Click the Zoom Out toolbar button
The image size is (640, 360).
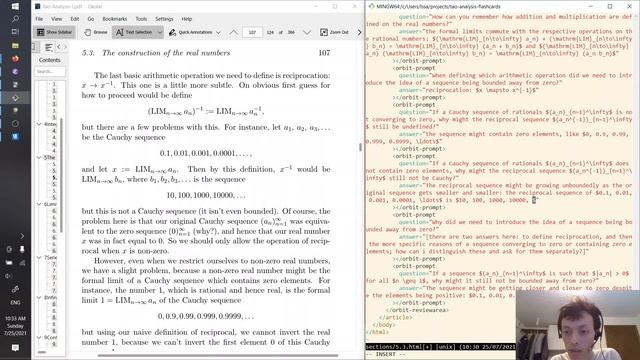point(334,32)
